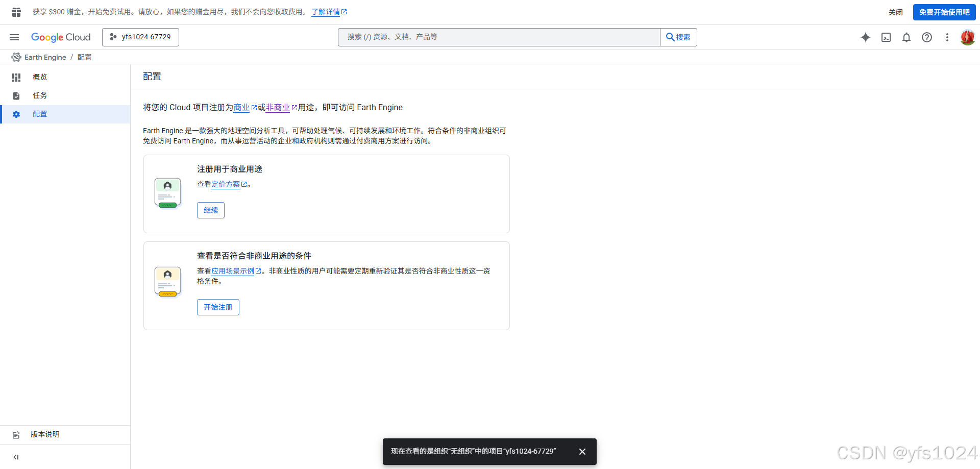The width and height of the screenshot is (980, 469).
Task: Click the Google Cloud logo
Action: (x=61, y=37)
